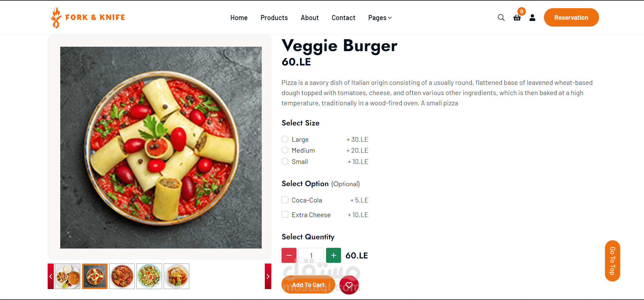Open the About page link
644x300 pixels.
coord(310,18)
